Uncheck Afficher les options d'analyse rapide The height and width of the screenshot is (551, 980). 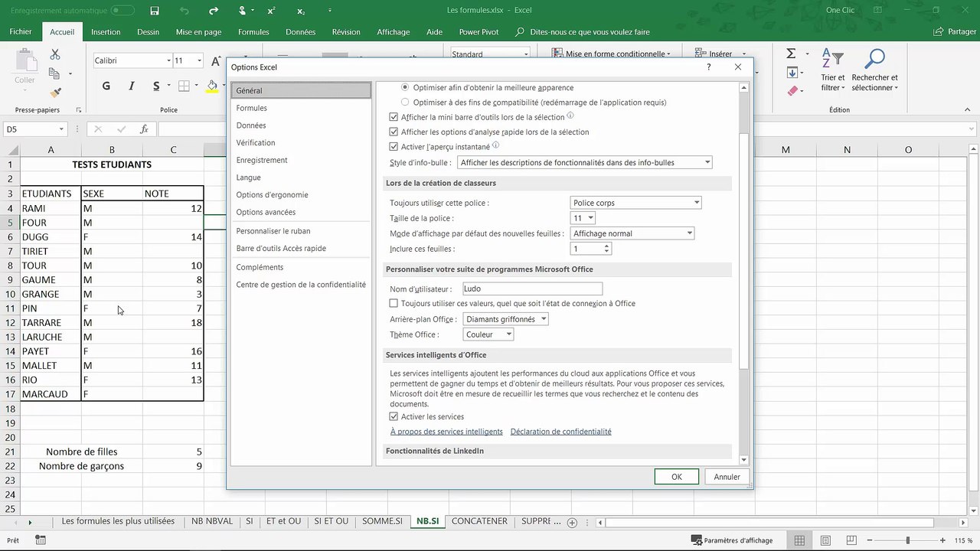pos(394,132)
